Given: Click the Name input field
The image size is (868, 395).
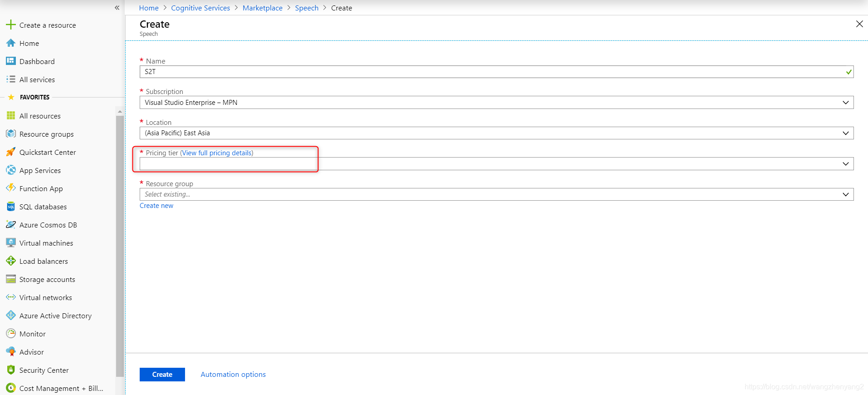Looking at the screenshot, I should click(x=497, y=72).
